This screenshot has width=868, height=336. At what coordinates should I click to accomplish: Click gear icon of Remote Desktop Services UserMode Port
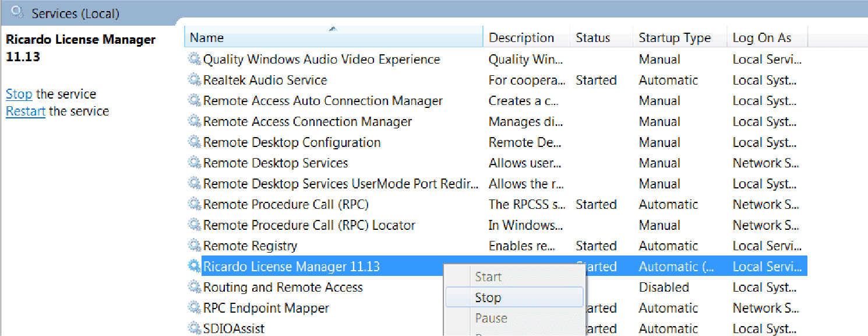point(194,184)
